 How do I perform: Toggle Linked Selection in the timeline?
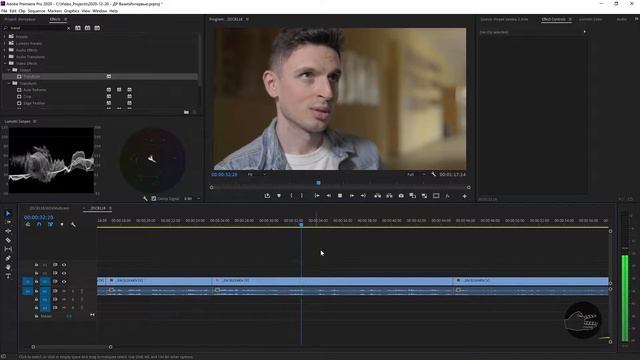click(51, 224)
